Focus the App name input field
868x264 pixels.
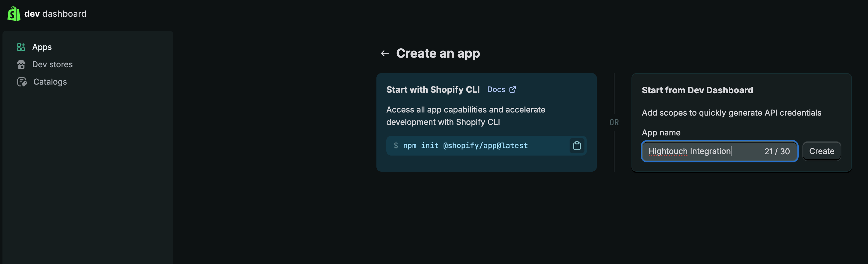[719, 151]
